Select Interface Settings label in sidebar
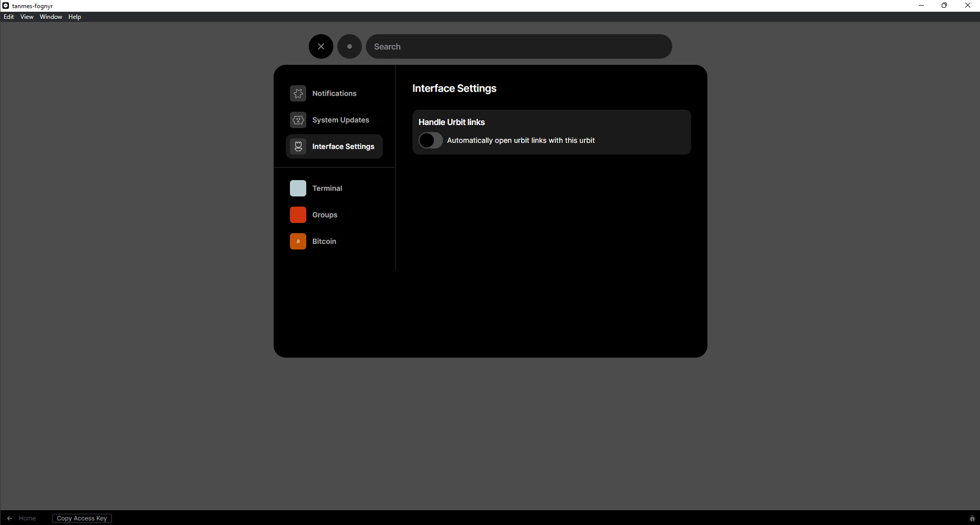 tap(343, 146)
